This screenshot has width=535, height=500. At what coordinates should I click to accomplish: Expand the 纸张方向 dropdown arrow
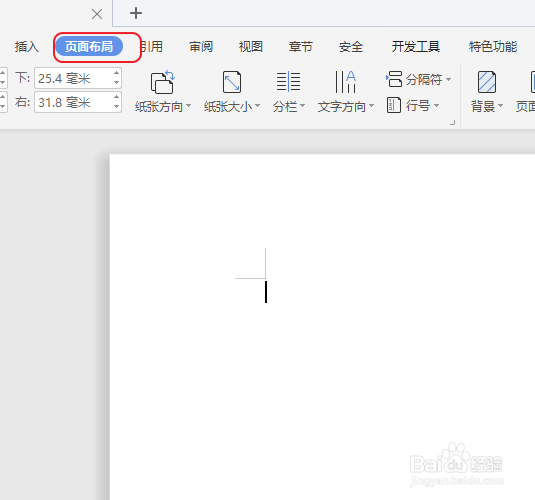[x=188, y=106]
